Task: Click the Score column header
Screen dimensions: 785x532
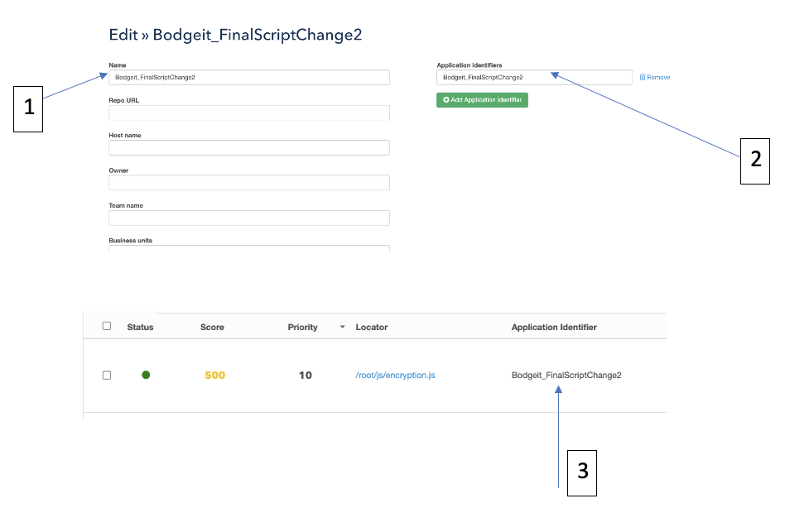Action: [212, 327]
